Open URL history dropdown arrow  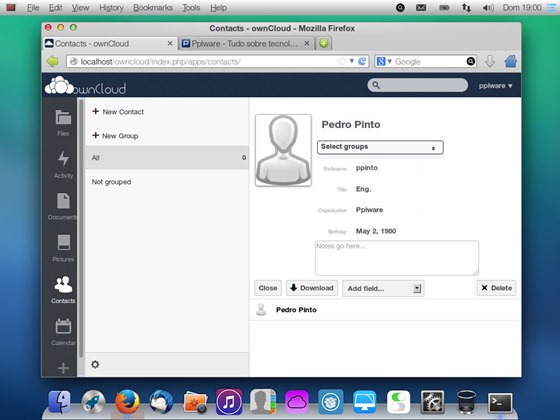[352, 61]
